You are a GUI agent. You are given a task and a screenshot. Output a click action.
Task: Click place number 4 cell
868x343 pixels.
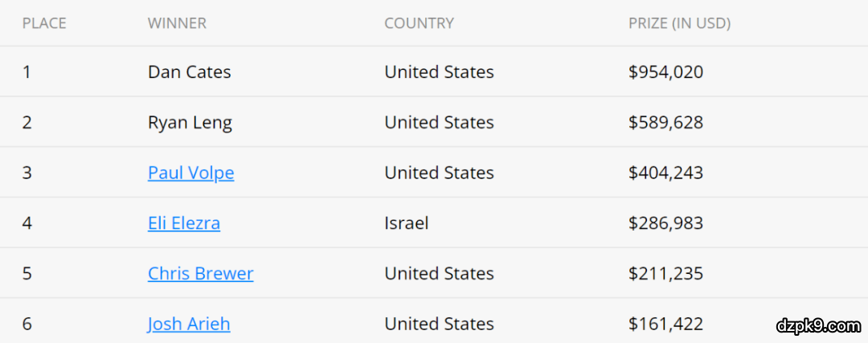click(x=27, y=223)
